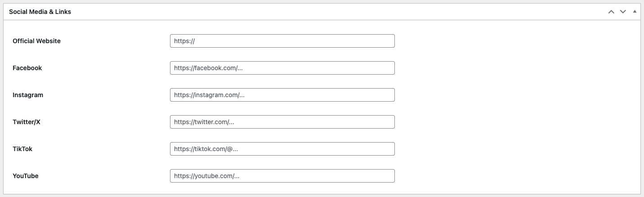Click the Twitter/X label

tap(27, 122)
